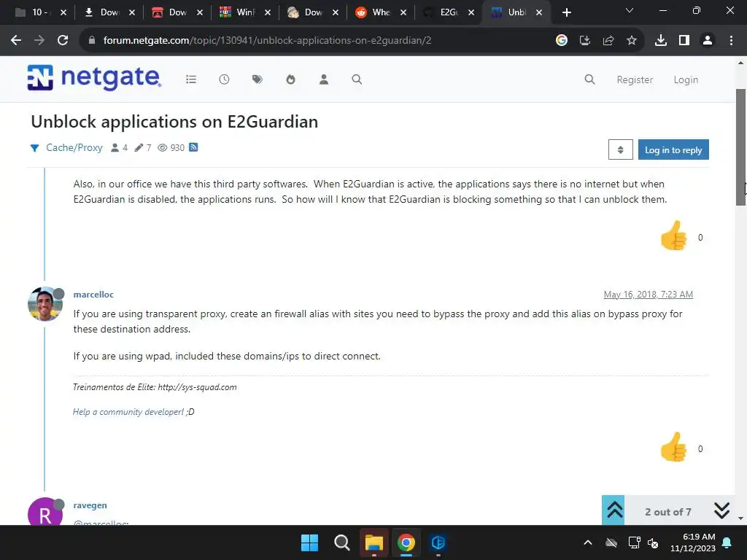Show hidden system tray icons

(588, 542)
